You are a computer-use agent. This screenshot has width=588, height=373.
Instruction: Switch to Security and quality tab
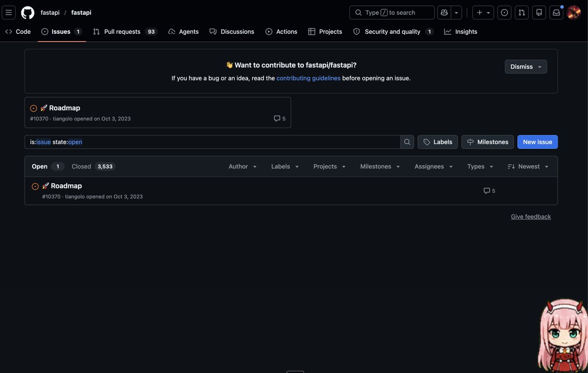coord(393,32)
